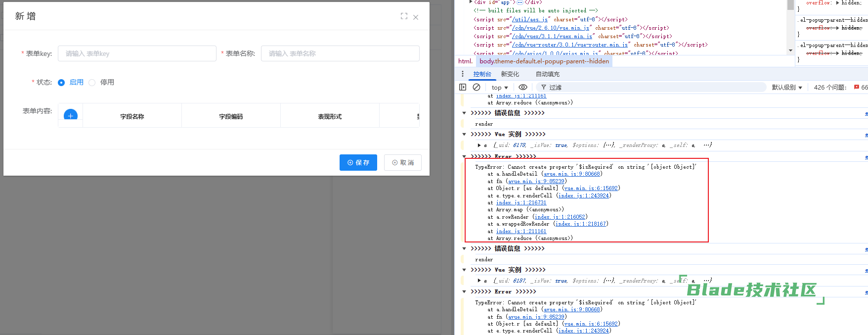The width and height of the screenshot is (868, 335).
Task: Click the 保存 button
Action: point(358,163)
